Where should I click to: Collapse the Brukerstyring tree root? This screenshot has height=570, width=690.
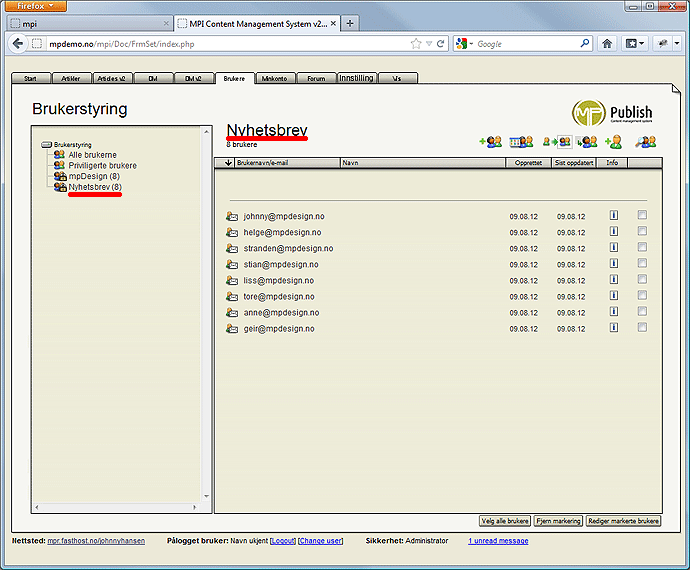tap(46, 144)
